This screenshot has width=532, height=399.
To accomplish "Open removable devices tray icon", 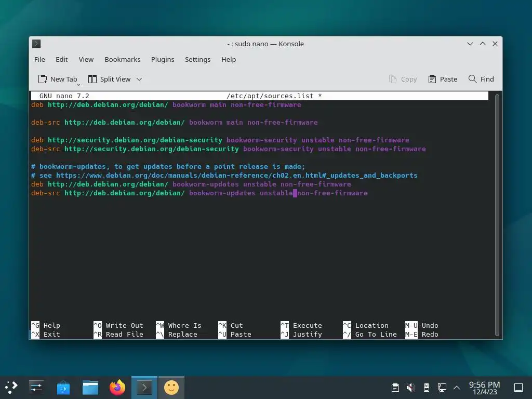I will 427,388.
